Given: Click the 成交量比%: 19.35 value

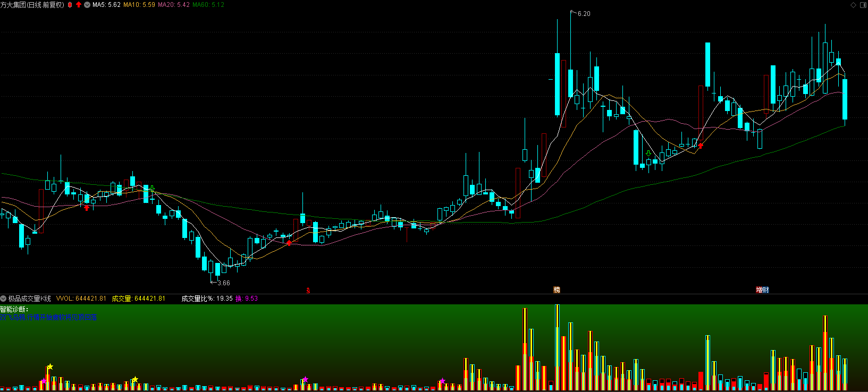Looking at the screenshot, I should point(207,299).
